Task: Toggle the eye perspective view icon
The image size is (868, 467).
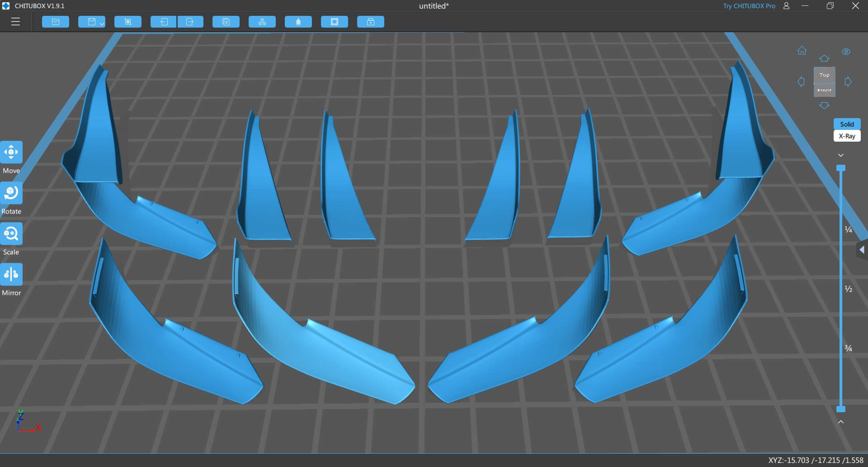Action: pyautogui.click(x=846, y=52)
